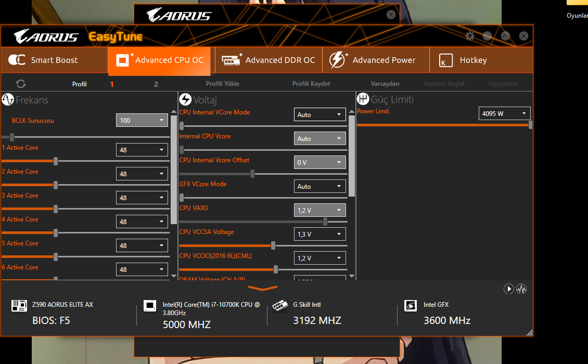The height and width of the screenshot is (364, 588).
Task: Click the AORUS logo in EasyTune header
Action: pos(46,36)
